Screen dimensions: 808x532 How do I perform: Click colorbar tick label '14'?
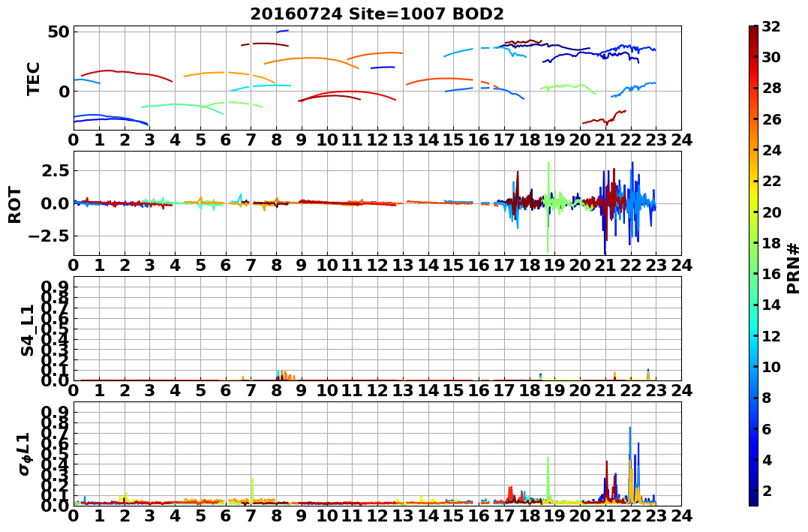(771, 305)
